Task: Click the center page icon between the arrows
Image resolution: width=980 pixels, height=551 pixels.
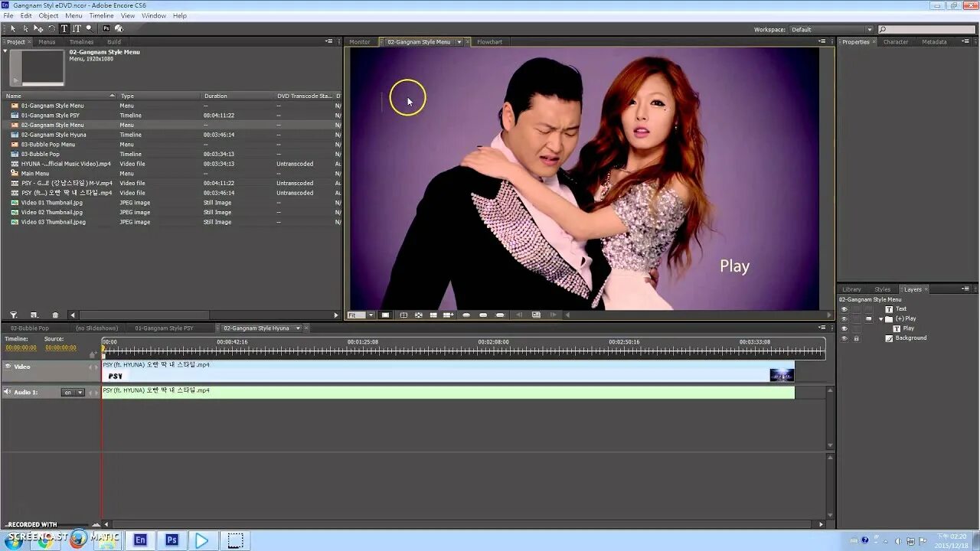Action: coord(536,315)
